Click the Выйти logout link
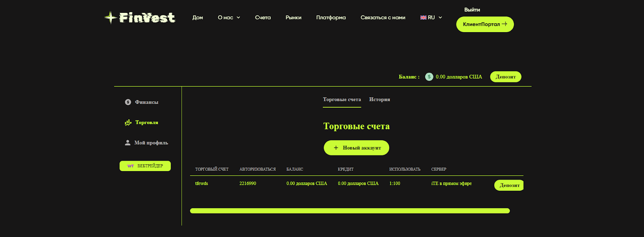This screenshot has height=237, width=644. coord(472,10)
